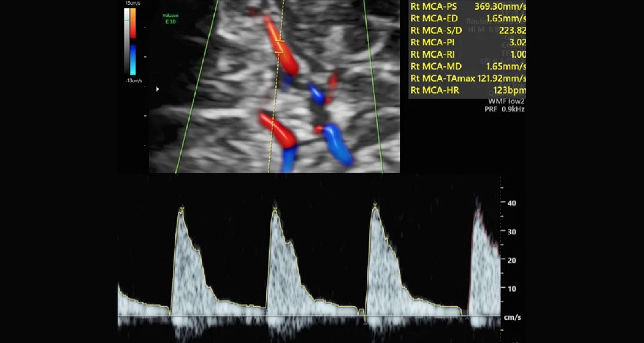Click the Doppler sample gate marker on the vessel
The image size is (644, 343).
[279, 46]
